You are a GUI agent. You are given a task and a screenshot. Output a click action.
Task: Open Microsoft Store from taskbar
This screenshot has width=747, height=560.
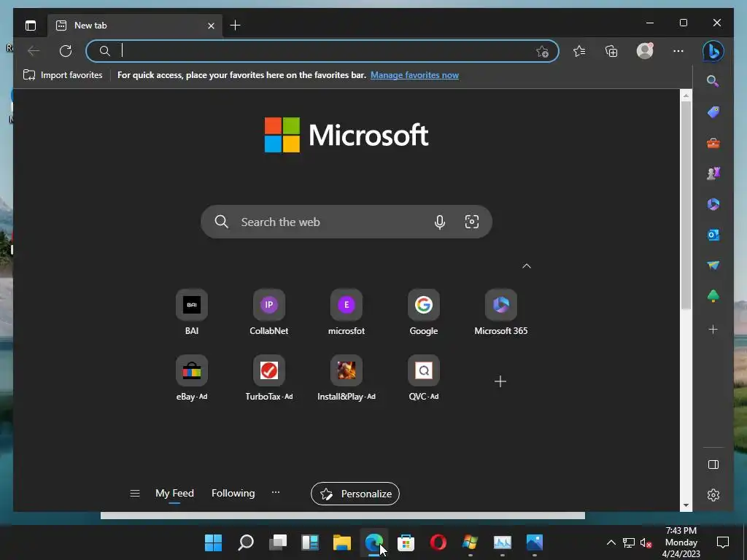[x=406, y=542]
